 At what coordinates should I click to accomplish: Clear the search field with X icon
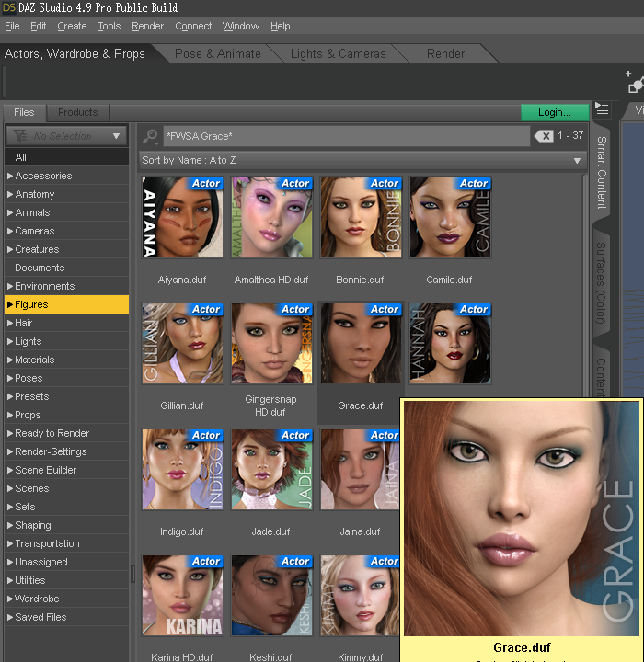[x=544, y=136]
